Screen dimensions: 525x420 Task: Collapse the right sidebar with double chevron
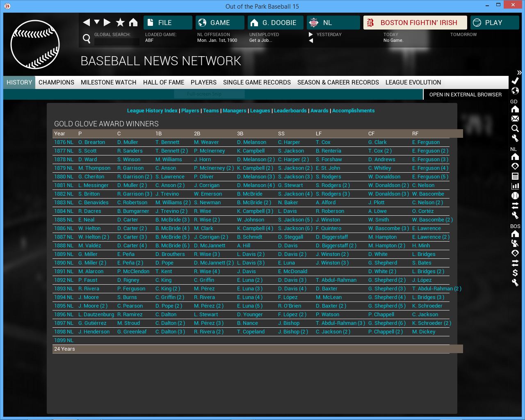coord(519,73)
